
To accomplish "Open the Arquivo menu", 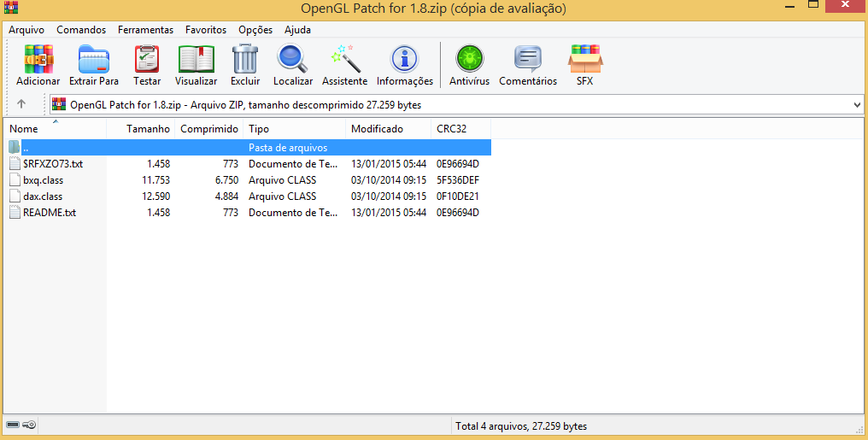I will pyautogui.click(x=26, y=30).
